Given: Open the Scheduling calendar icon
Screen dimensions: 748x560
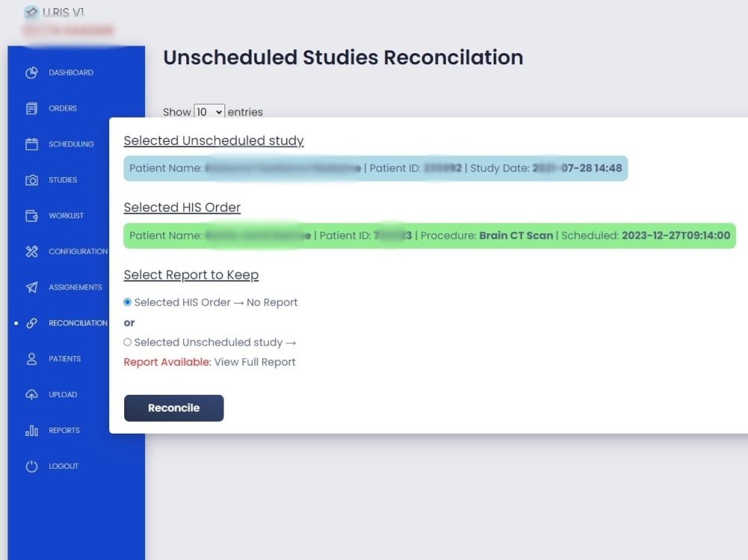Looking at the screenshot, I should [31, 144].
